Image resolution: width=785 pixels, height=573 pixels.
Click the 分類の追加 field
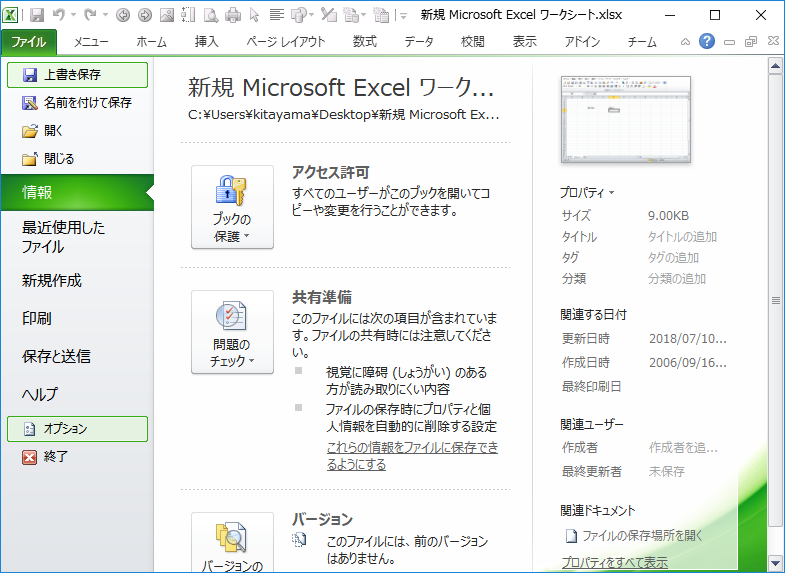click(x=676, y=279)
